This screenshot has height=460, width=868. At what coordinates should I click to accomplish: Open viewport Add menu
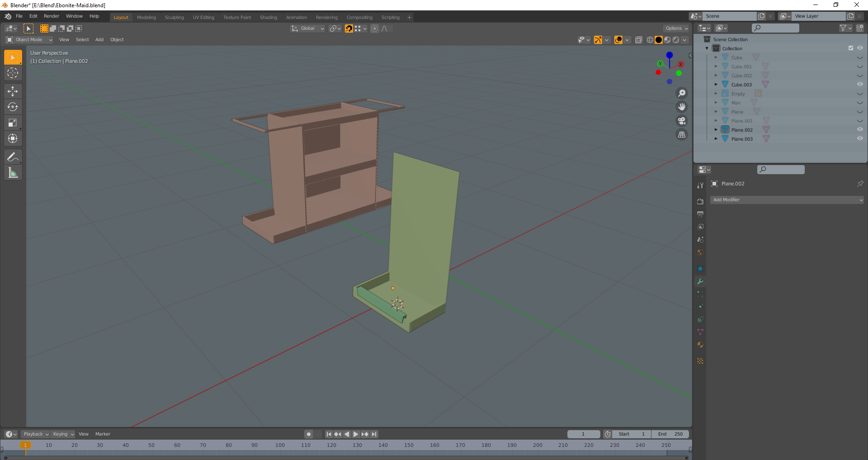click(x=99, y=40)
